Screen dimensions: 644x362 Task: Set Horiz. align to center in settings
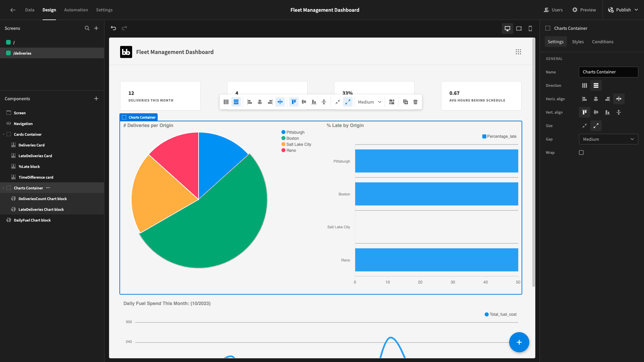[x=596, y=99]
